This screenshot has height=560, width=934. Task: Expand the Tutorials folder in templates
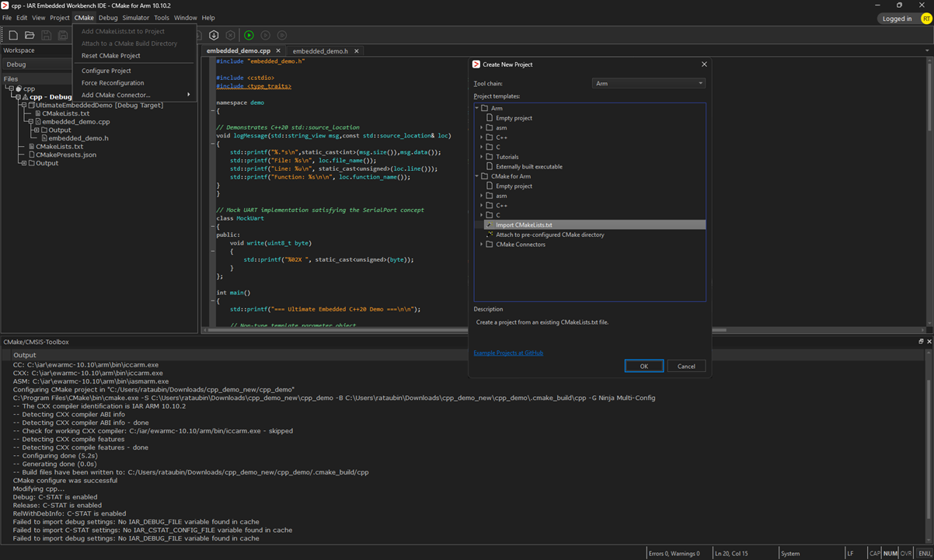point(482,157)
